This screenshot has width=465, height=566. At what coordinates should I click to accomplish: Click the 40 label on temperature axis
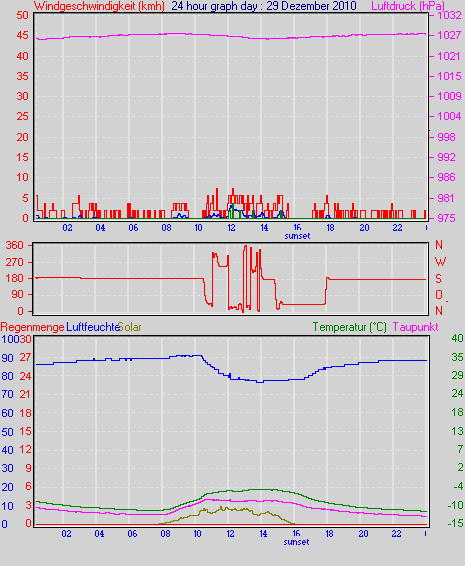pyautogui.click(x=457, y=338)
